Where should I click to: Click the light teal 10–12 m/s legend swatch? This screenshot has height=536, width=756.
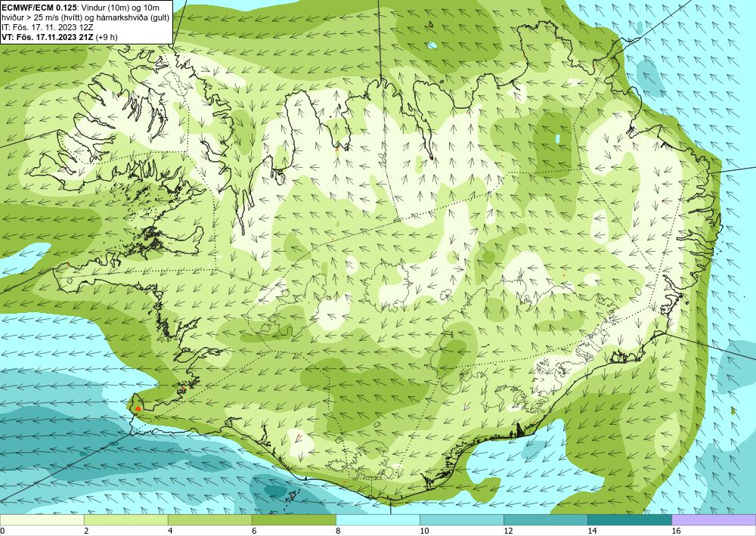(461, 519)
